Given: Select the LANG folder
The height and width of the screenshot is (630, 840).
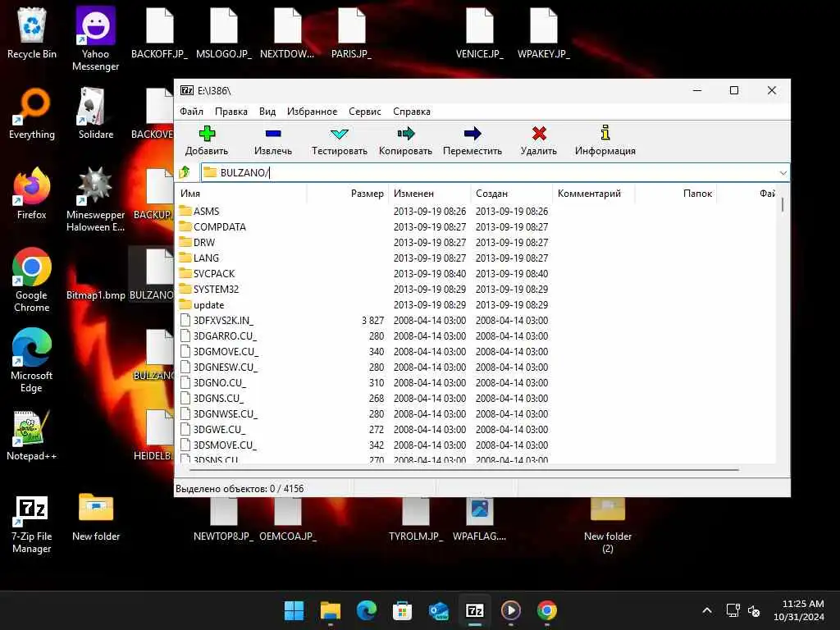Looking at the screenshot, I should click(206, 258).
